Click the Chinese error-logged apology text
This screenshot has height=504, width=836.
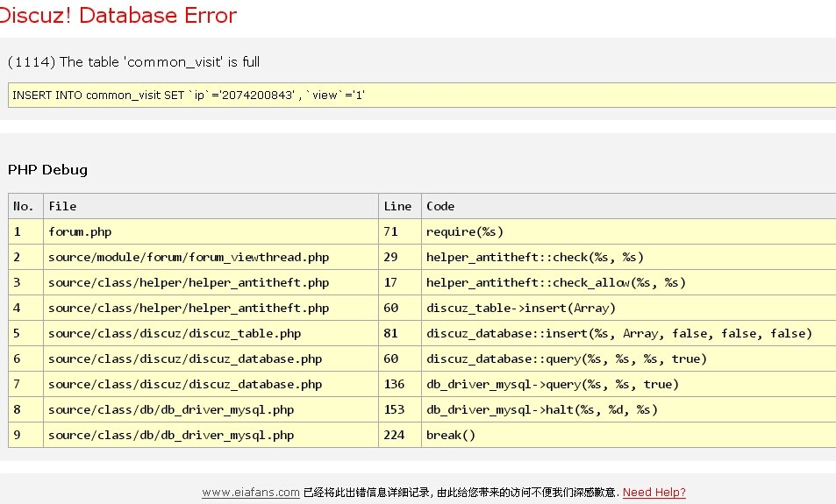461,493
